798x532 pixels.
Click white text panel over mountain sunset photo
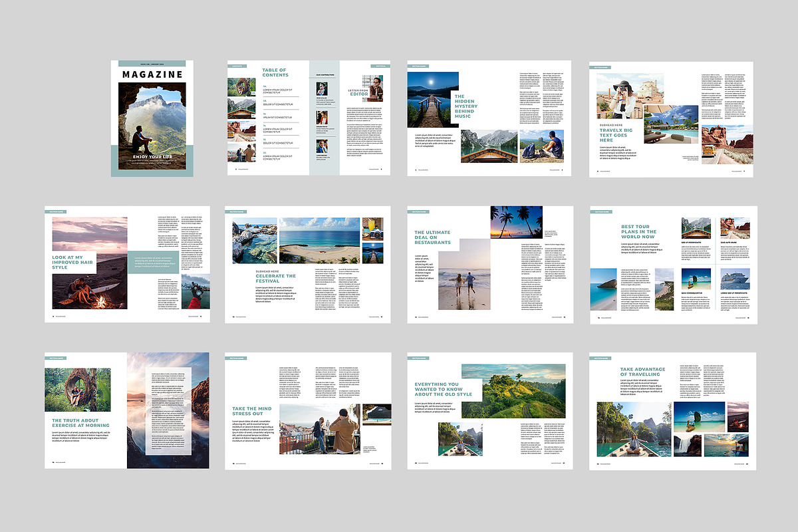170,411
